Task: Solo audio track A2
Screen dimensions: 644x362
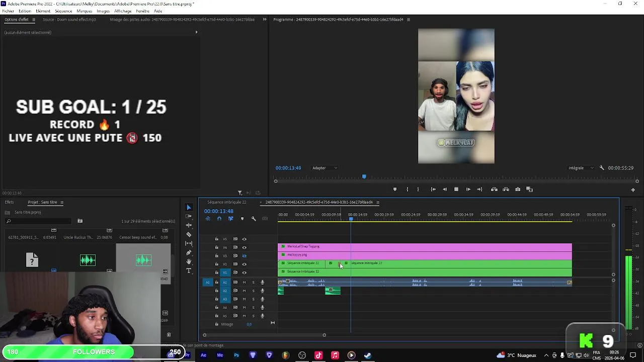Action: pyautogui.click(x=254, y=291)
